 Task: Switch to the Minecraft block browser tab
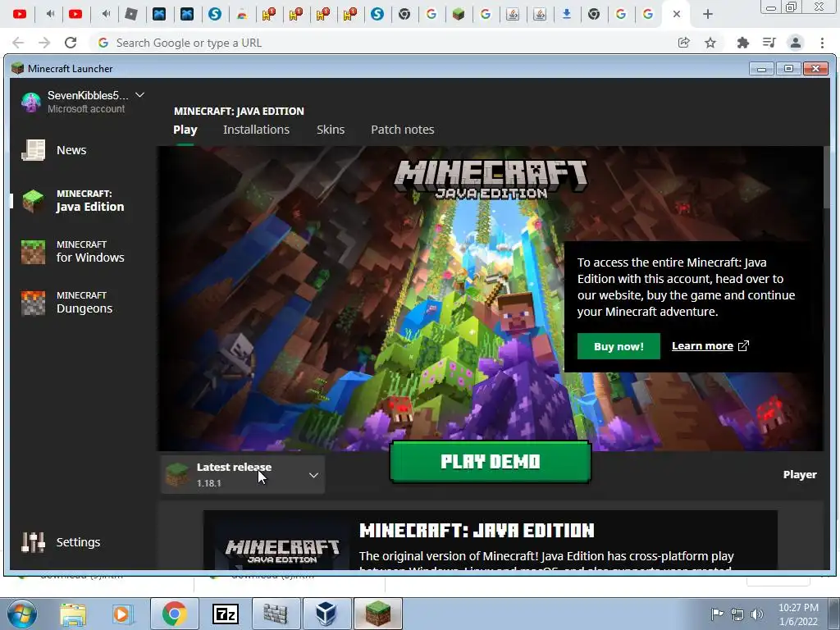click(x=458, y=14)
